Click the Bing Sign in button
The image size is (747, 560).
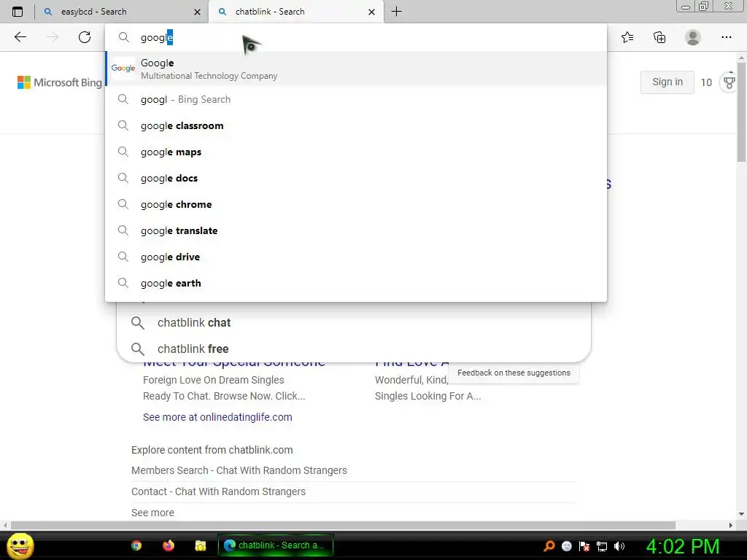(667, 82)
